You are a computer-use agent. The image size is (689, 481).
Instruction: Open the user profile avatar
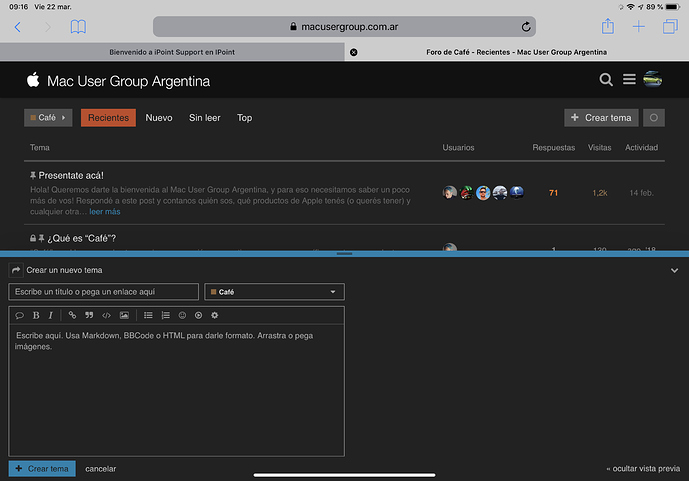click(653, 80)
